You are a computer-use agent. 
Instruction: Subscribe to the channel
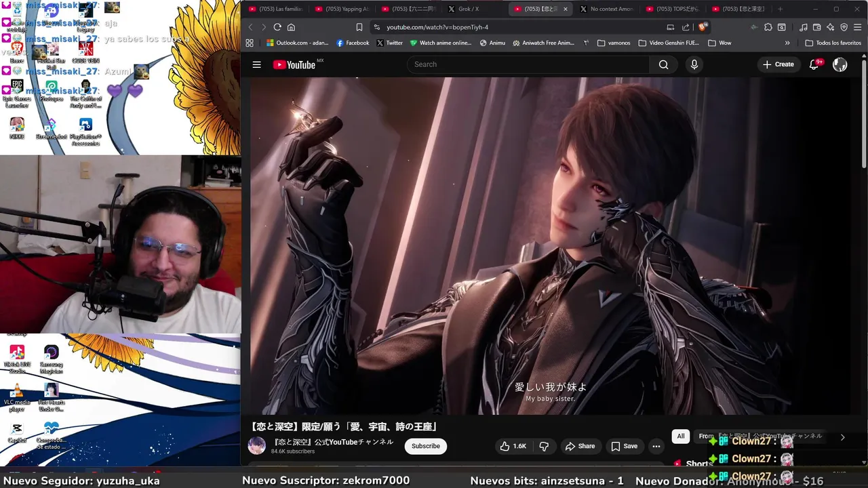pos(426,446)
